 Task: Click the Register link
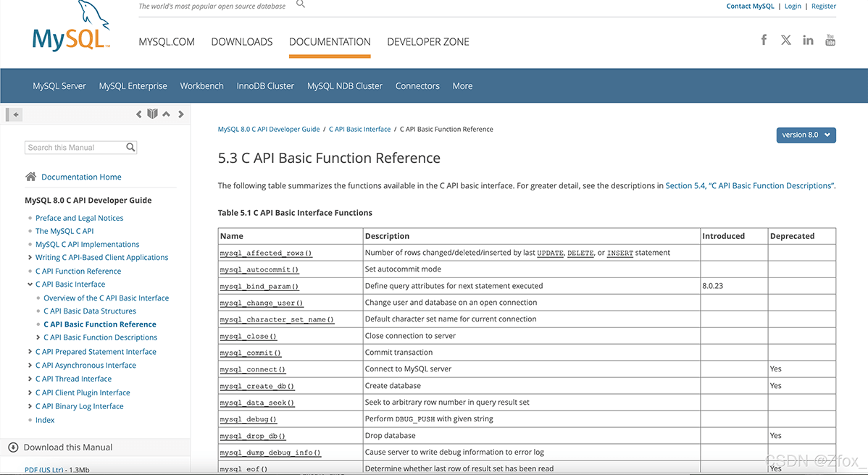click(x=824, y=6)
